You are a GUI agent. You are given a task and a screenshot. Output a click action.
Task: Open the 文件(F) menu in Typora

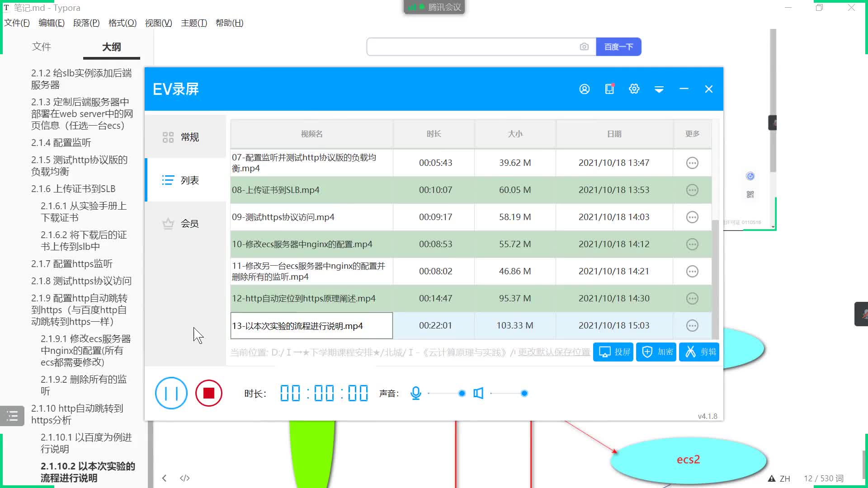17,23
